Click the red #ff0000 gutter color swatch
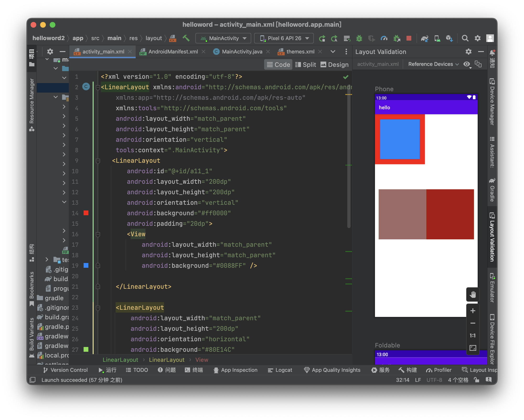524x420 pixels. coord(86,213)
